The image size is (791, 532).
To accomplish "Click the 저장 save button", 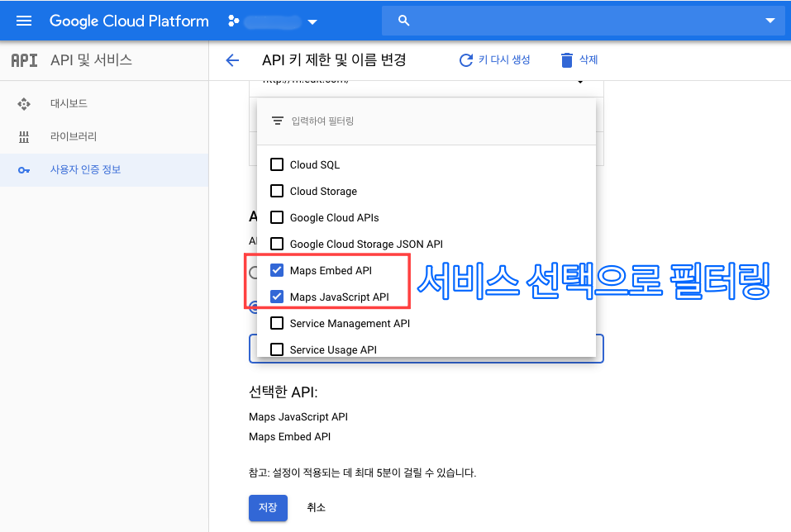I will 268,508.
